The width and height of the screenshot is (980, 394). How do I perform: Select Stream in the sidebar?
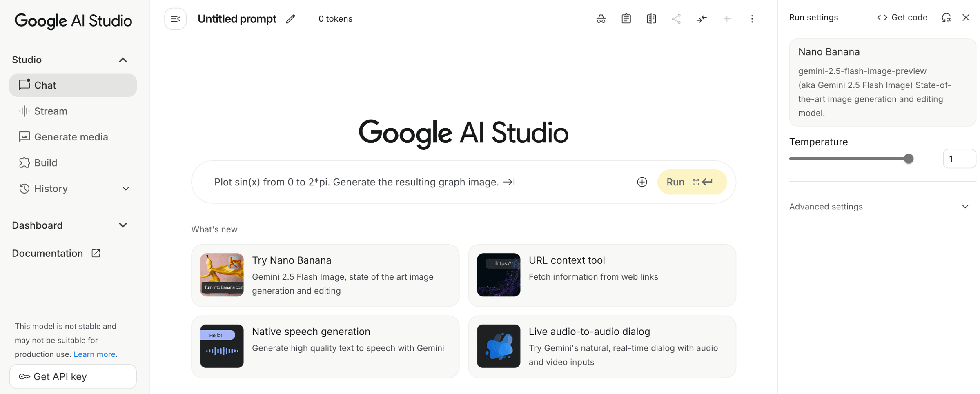click(51, 111)
